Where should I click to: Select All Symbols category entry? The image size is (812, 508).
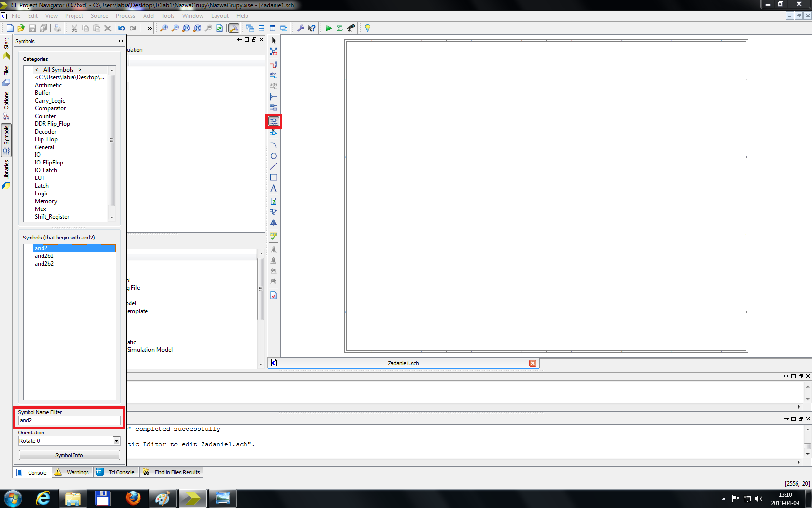[58, 70]
